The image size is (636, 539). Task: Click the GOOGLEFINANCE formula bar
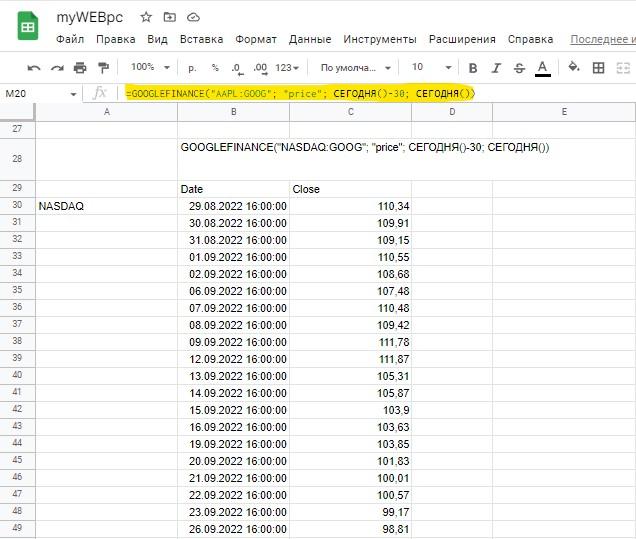pyautogui.click(x=300, y=94)
